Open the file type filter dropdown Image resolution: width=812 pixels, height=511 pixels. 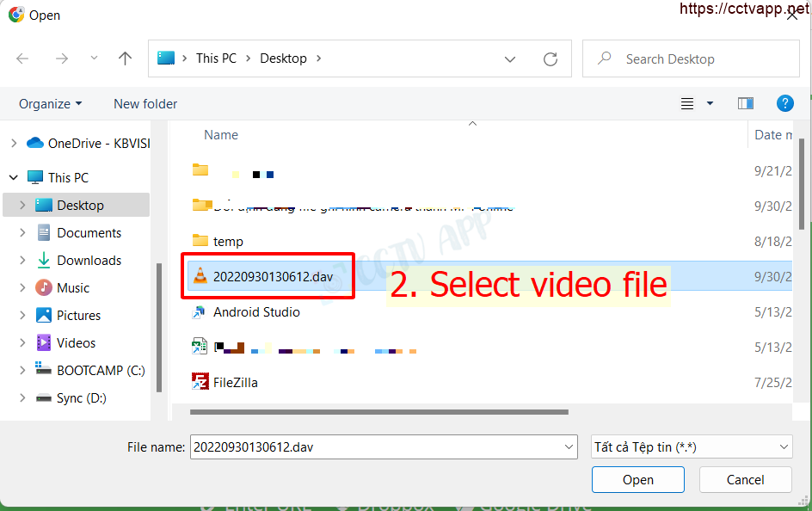[692, 446]
